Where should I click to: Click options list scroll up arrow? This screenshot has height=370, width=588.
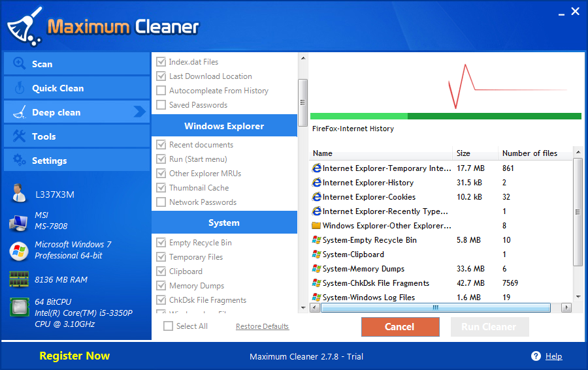click(x=303, y=58)
